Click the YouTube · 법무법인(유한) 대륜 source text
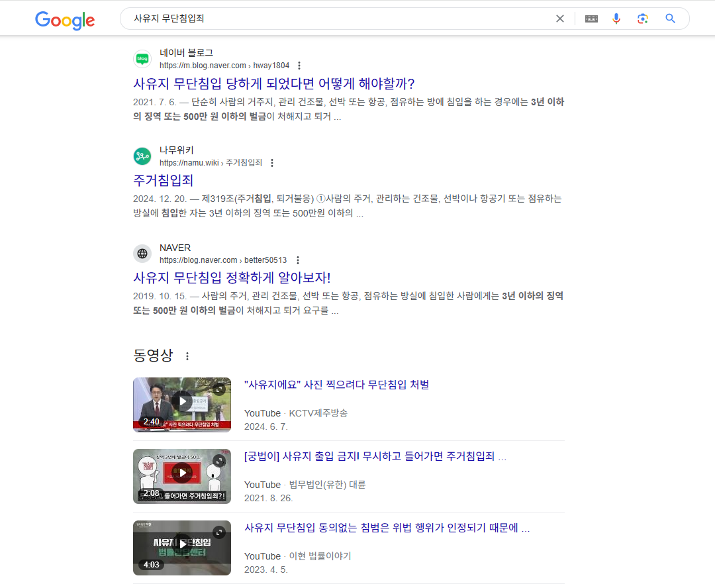The image size is (715, 588). [305, 485]
